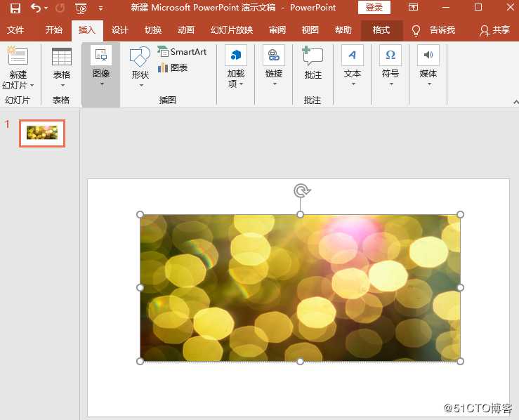The height and width of the screenshot is (420, 519).
Task: Click the 登录 sign-in button
Action: tap(374, 7)
